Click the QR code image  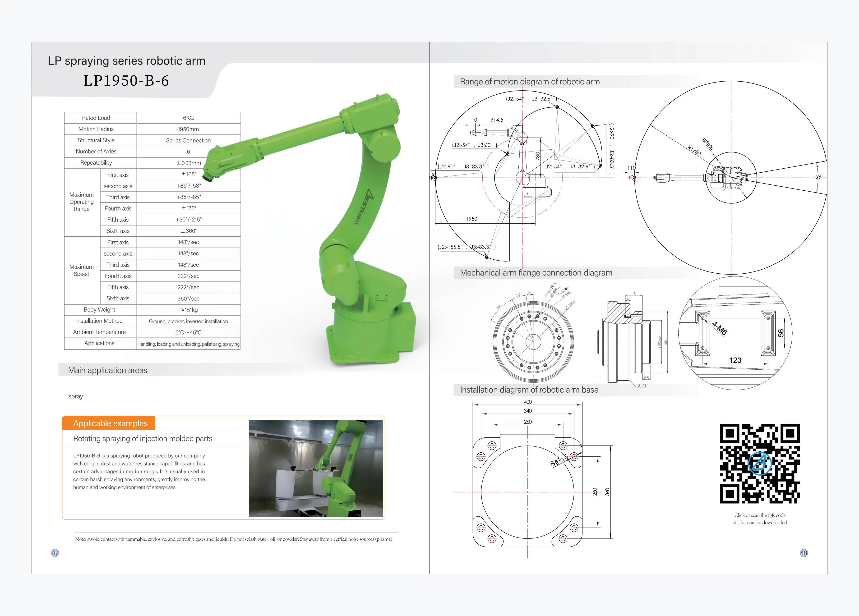760,463
